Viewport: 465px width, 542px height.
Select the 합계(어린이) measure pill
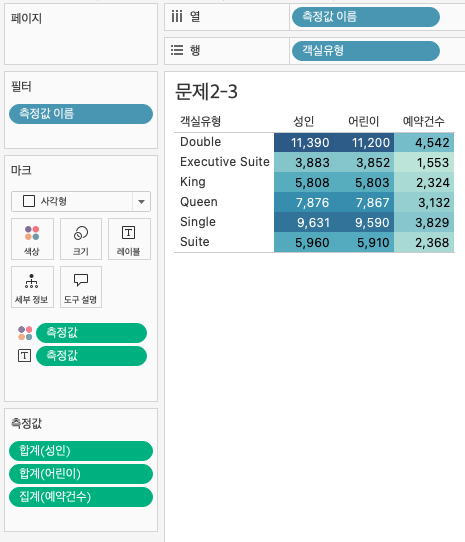click(81, 474)
